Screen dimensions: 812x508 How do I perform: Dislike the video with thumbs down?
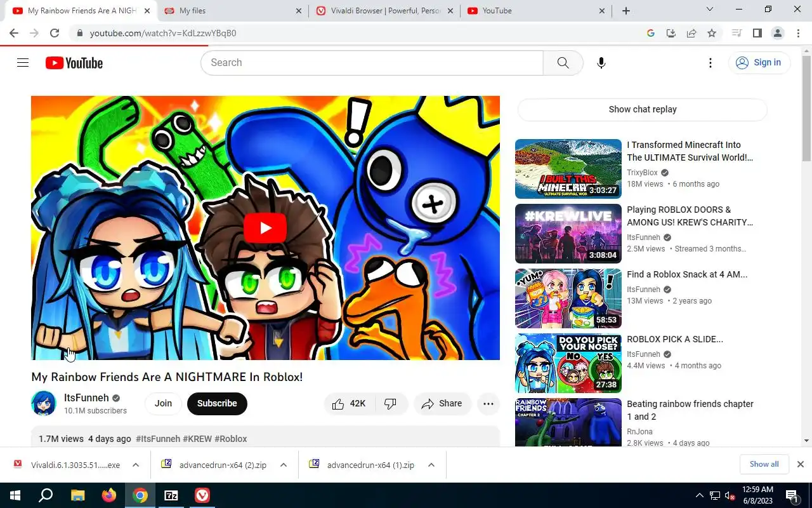pos(391,404)
